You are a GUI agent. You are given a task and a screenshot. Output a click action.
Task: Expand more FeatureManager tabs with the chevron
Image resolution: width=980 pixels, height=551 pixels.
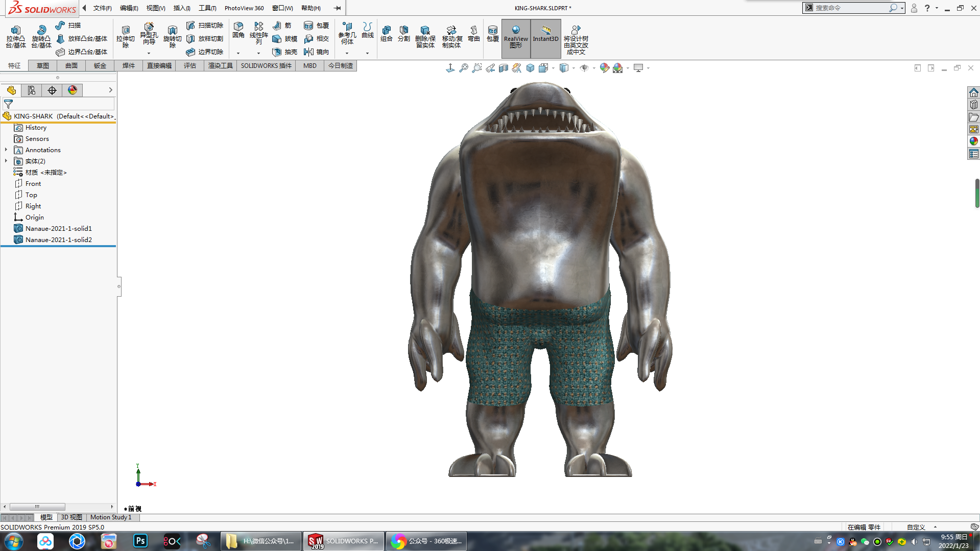(x=110, y=90)
